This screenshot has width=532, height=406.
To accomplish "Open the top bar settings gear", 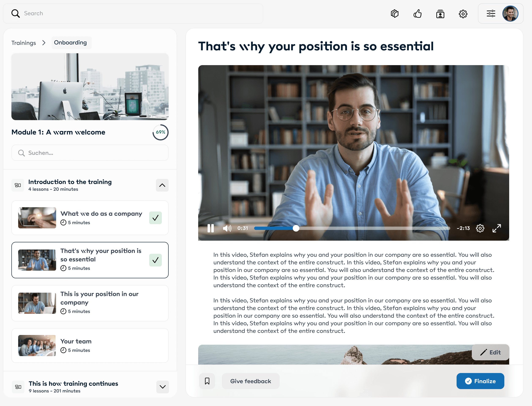I will [463, 14].
